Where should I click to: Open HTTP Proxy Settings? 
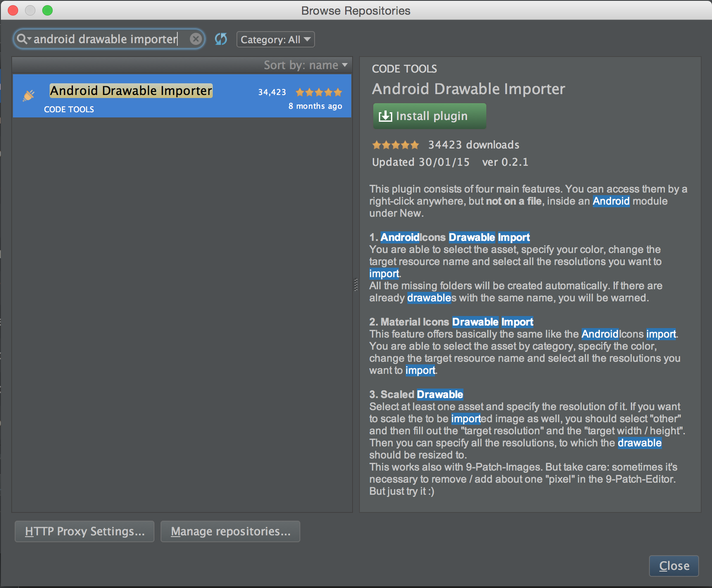85,531
